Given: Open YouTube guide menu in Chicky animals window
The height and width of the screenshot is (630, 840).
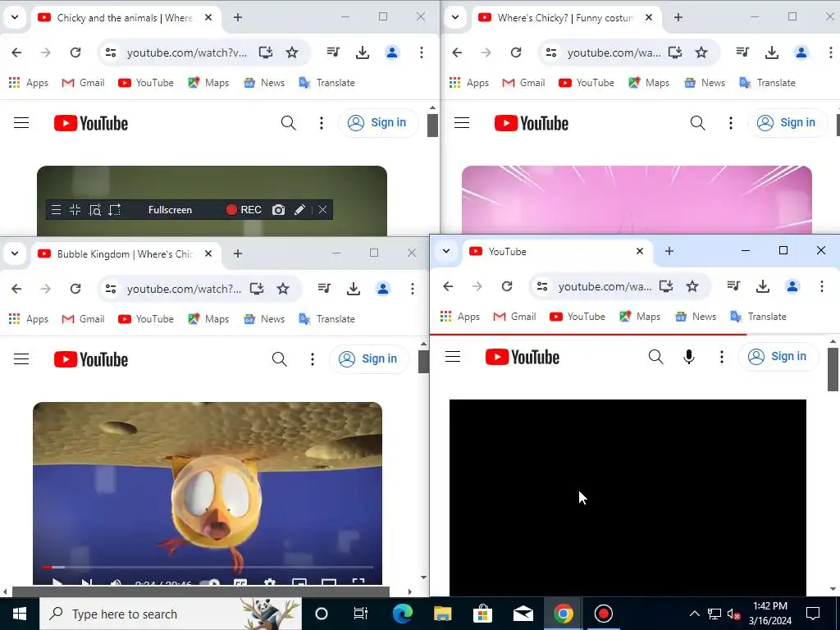Looking at the screenshot, I should point(21,123).
